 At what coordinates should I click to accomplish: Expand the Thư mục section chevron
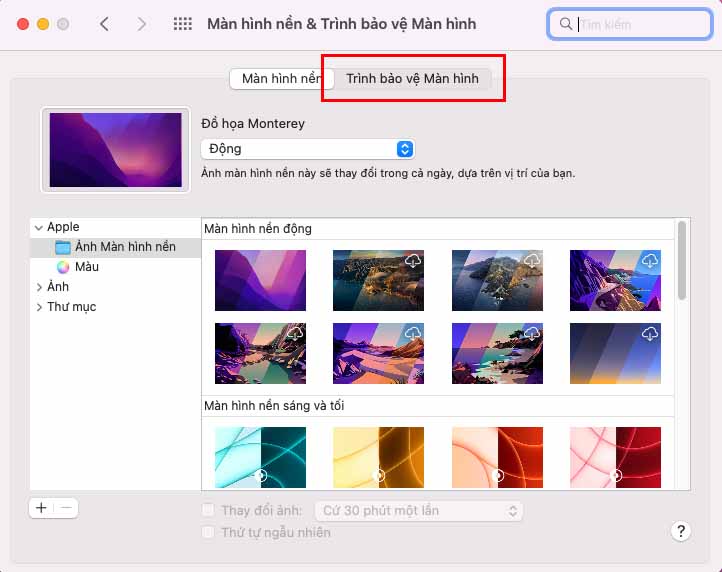click(x=39, y=307)
